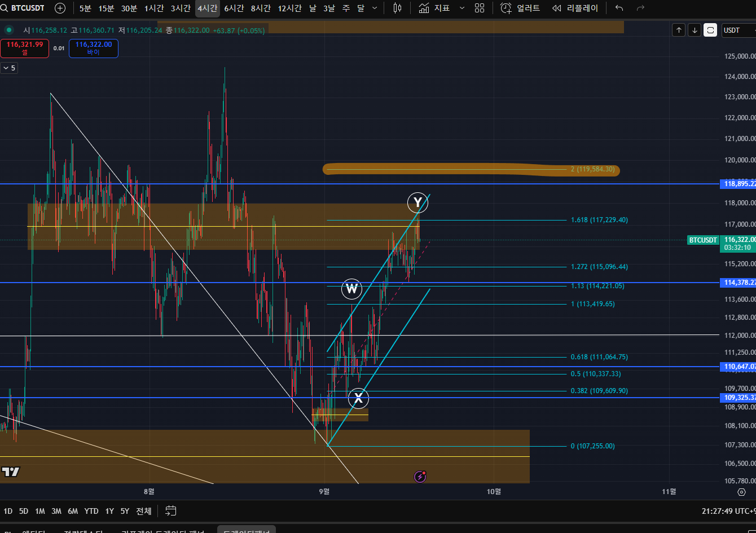The image size is (756, 533).
Task: Toggle the green market status dot
Action: point(8,30)
